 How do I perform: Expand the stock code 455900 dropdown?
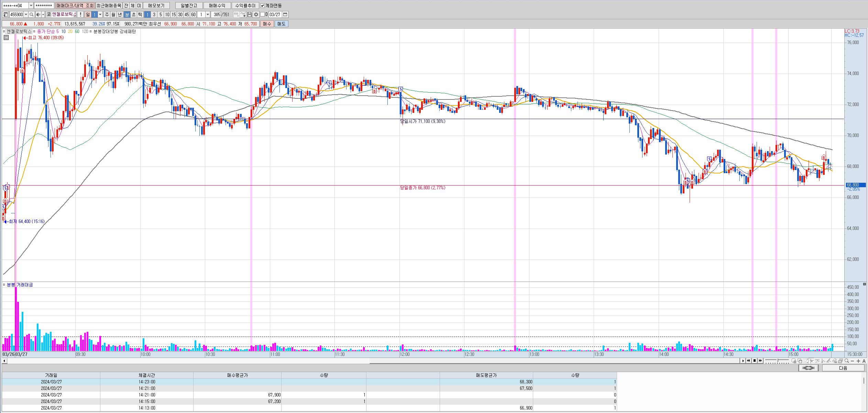pyautogui.click(x=26, y=14)
